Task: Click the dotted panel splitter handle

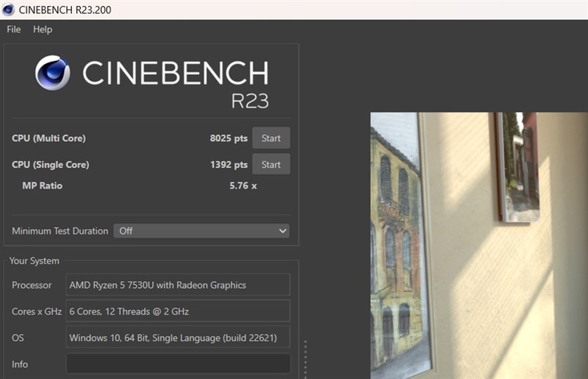Action: click(306, 359)
